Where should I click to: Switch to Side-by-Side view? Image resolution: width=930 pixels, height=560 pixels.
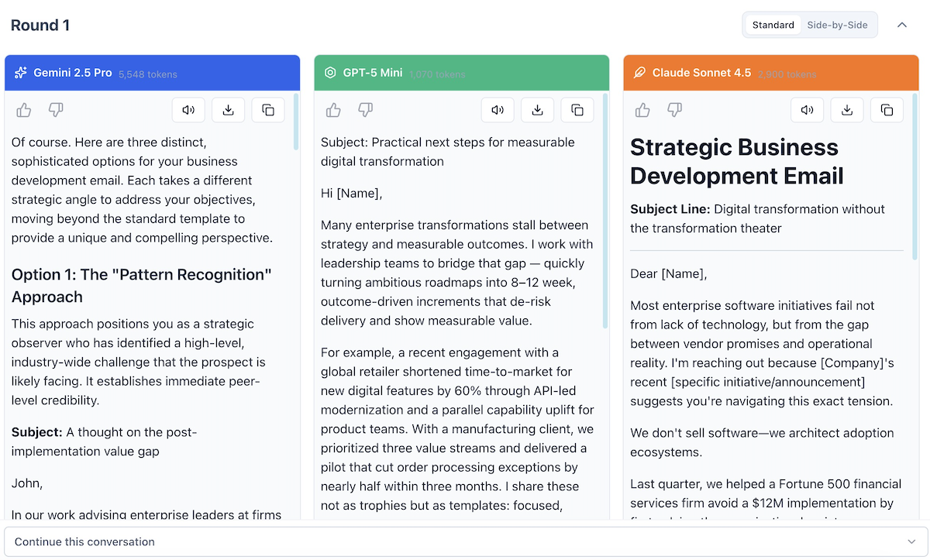(837, 25)
